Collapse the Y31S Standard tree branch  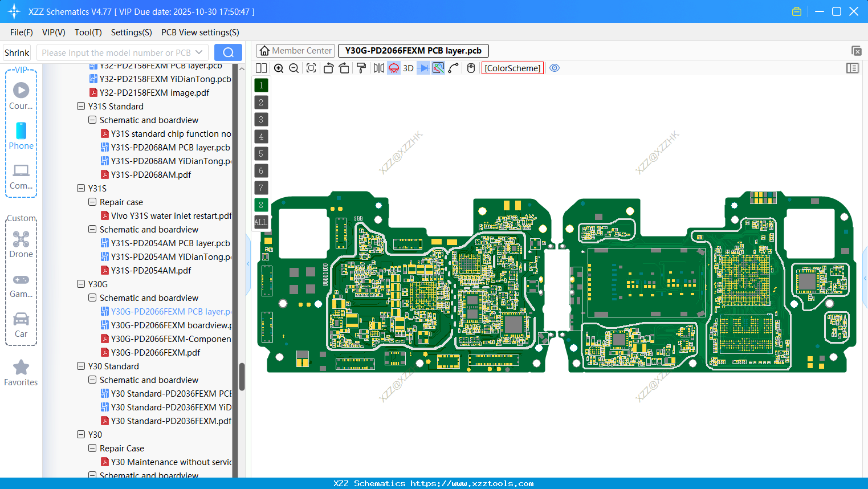click(x=80, y=106)
